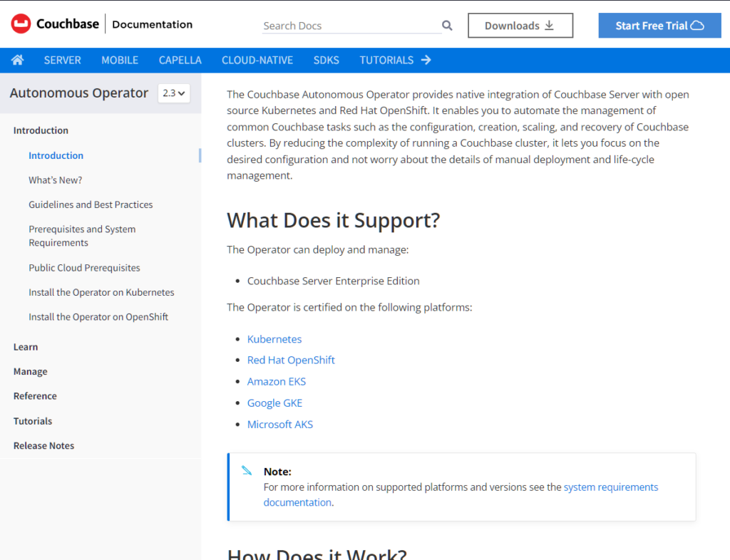Open the SDKS nav item

(x=327, y=60)
